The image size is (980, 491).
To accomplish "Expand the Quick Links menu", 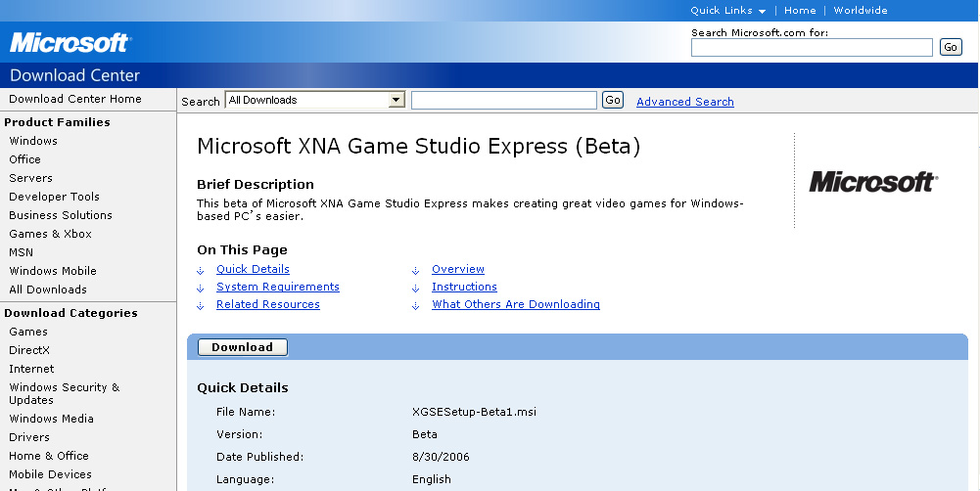I will [727, 11].
